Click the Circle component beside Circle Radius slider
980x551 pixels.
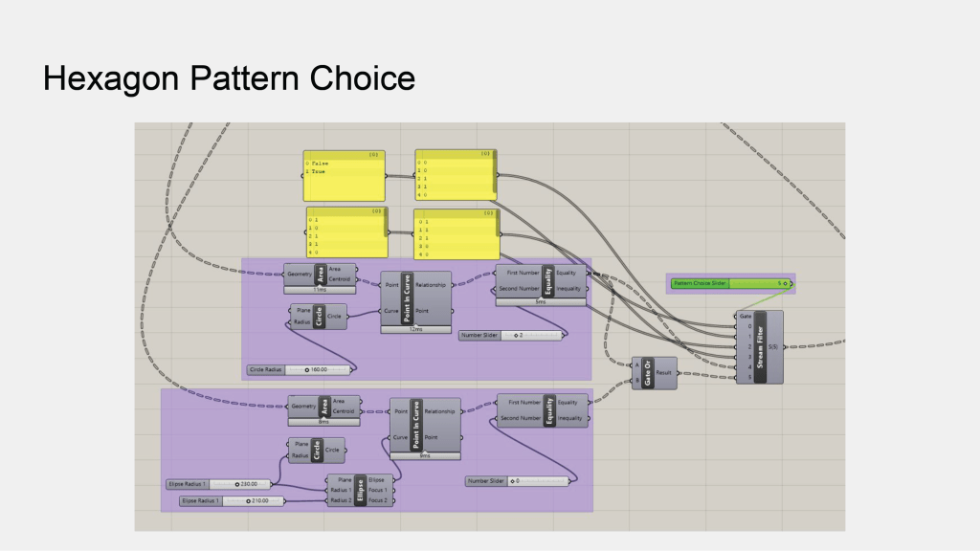[x=321, y=317]
